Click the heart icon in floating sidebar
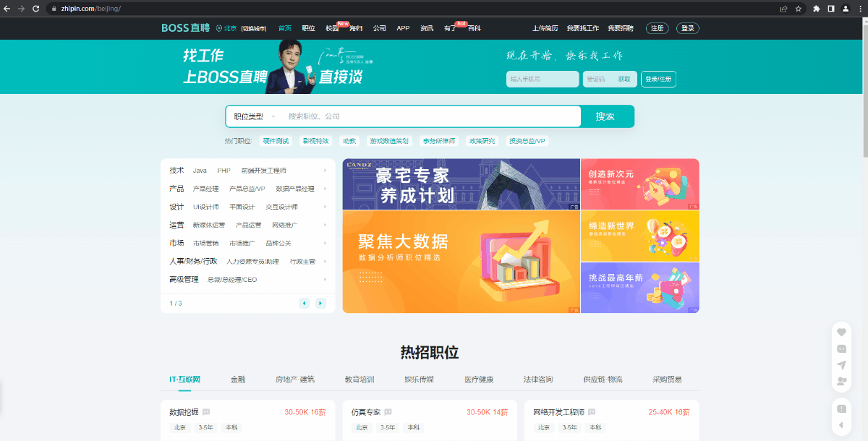The height and width of the screenshot is (441, 868). (841, 332)
